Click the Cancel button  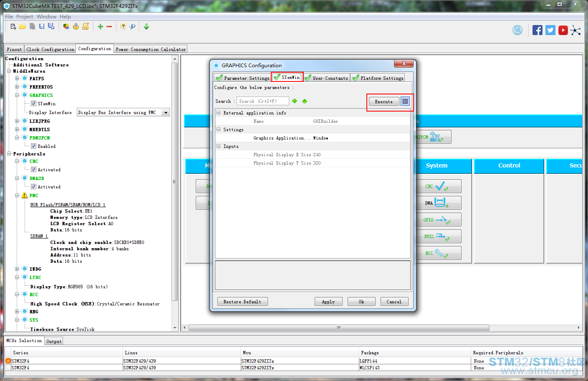[394, 302]
